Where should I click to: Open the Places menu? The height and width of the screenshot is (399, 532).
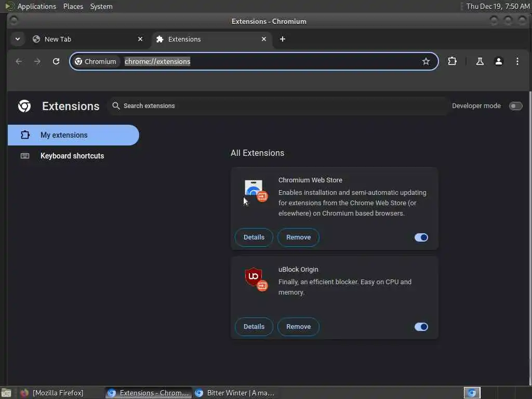[x=73, y=6]
